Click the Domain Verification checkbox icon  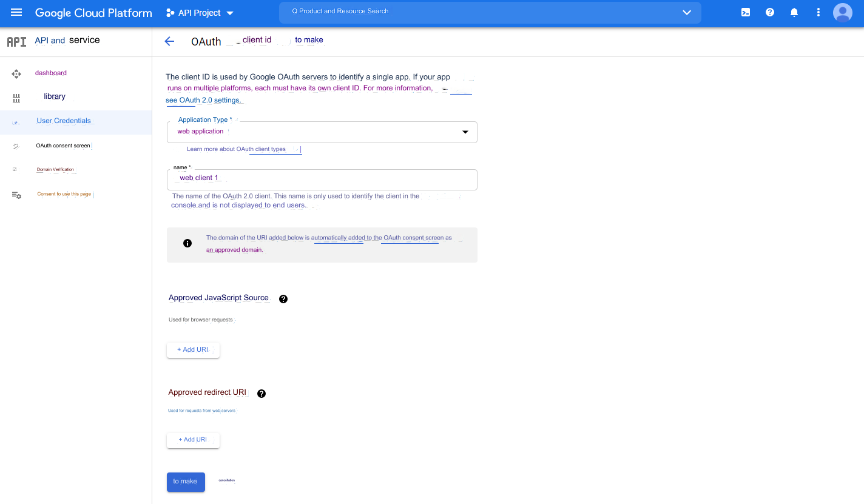pos(15,169)
